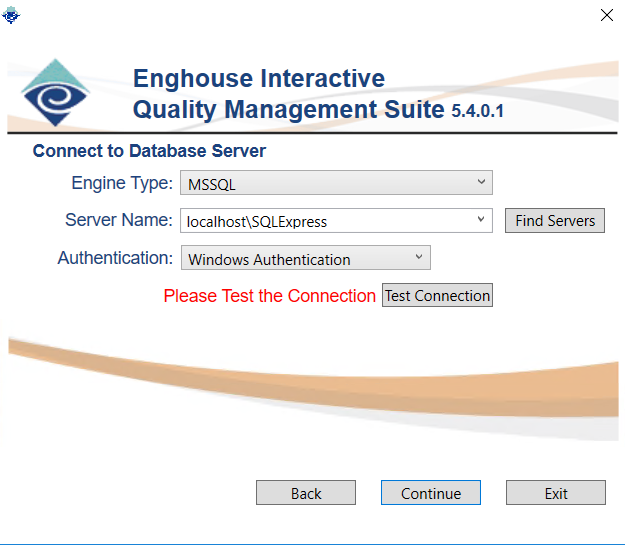Click the application icon in the title bar
Image resolution: width=625 pixels, height=545 pixels.
[11, 14]
